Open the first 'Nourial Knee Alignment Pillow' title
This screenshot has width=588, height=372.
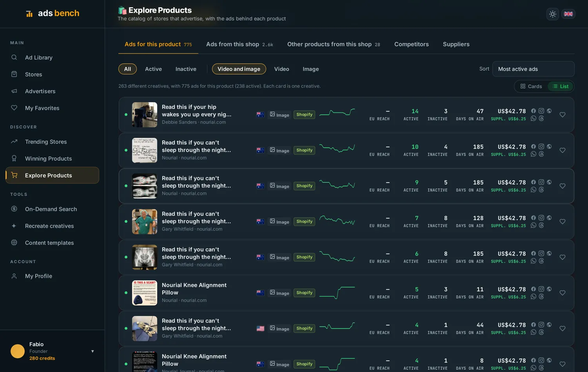click(x=194, y=289)
